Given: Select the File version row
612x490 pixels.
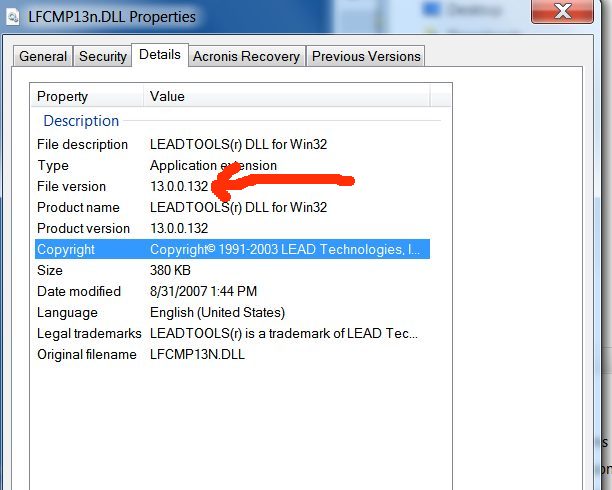Looking at the screenshot, I should click(233, 186).
